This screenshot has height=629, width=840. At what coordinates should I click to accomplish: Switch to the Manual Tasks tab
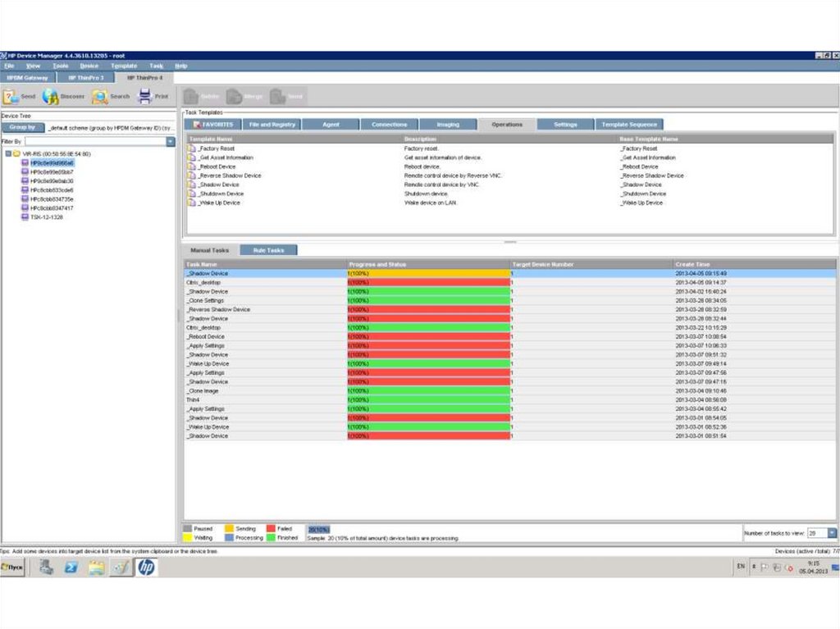click(x=209, y=250)
